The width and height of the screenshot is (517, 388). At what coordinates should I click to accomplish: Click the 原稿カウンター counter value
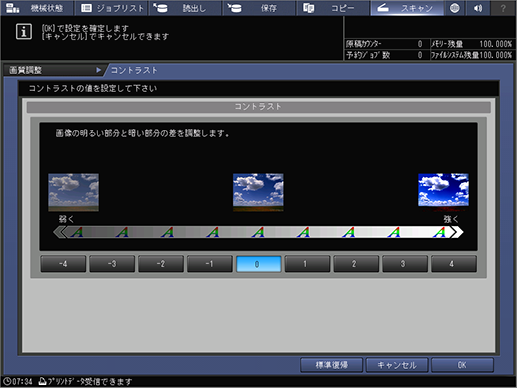[x=420, y=44]
